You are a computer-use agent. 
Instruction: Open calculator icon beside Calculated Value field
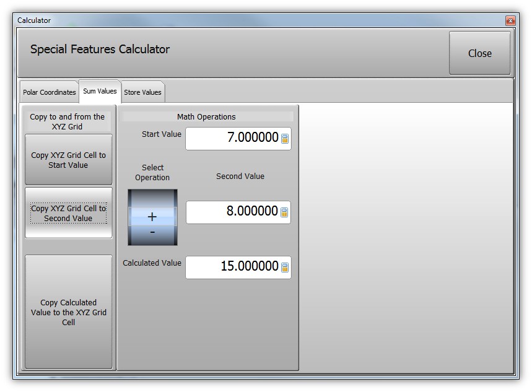click(x=285, y=268)
